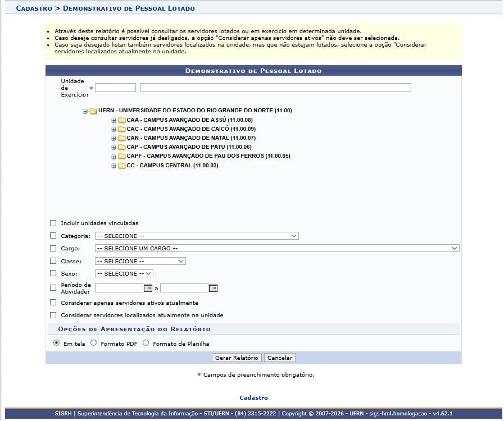504x421 pixels.
Task: Open the Categoria dropdown
Action: click(197, 236)
